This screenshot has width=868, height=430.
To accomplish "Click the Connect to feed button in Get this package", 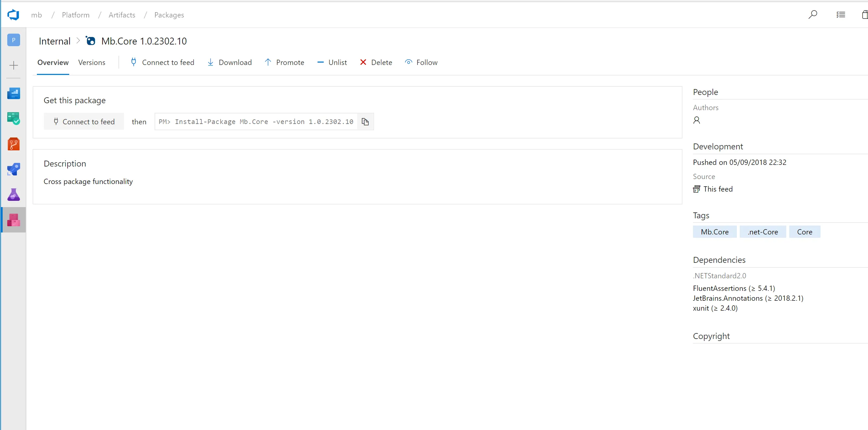I will [84, 122].
